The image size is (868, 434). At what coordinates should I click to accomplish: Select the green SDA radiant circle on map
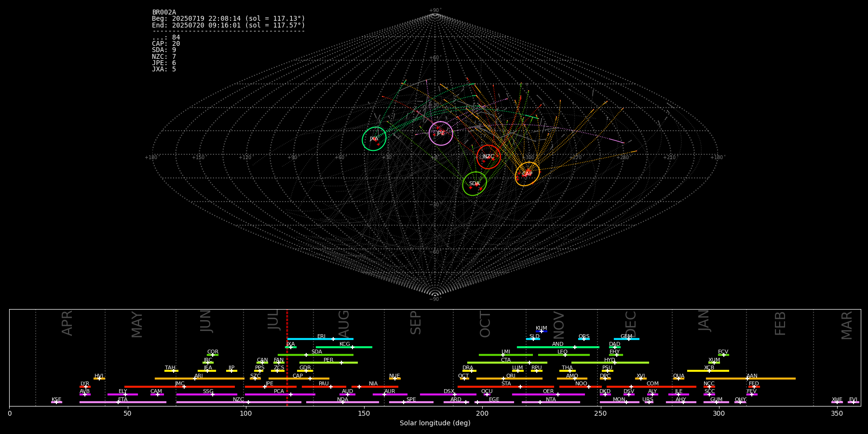475,184
